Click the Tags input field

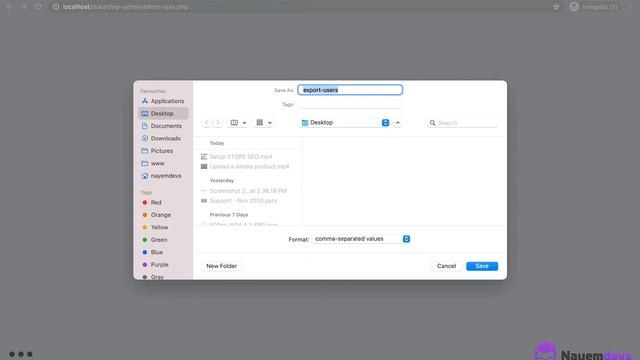350,104
